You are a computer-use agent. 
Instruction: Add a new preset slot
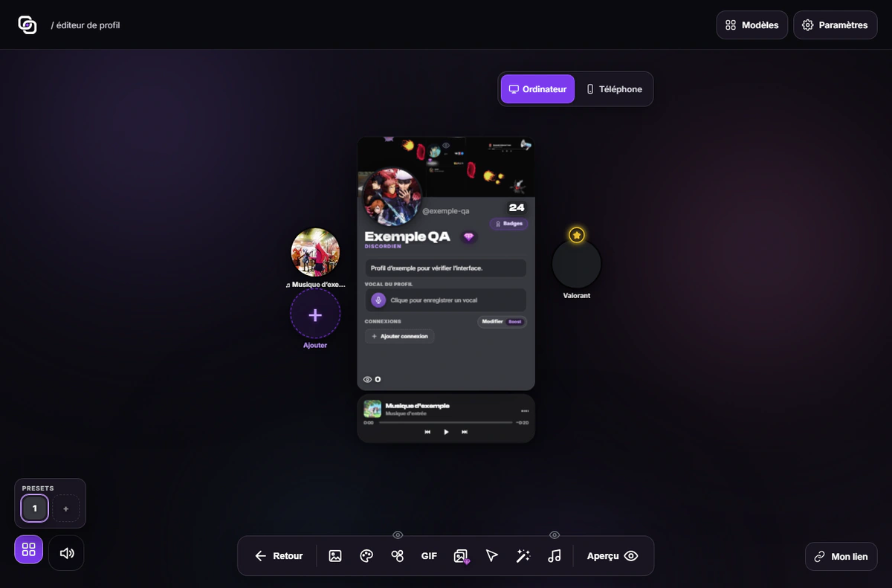point(65,508)
